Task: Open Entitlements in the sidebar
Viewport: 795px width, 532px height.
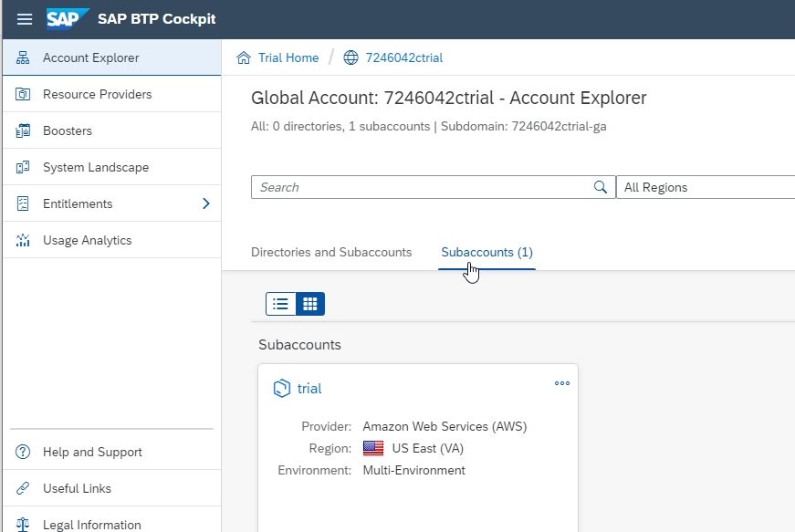Action: pos(111,203)
